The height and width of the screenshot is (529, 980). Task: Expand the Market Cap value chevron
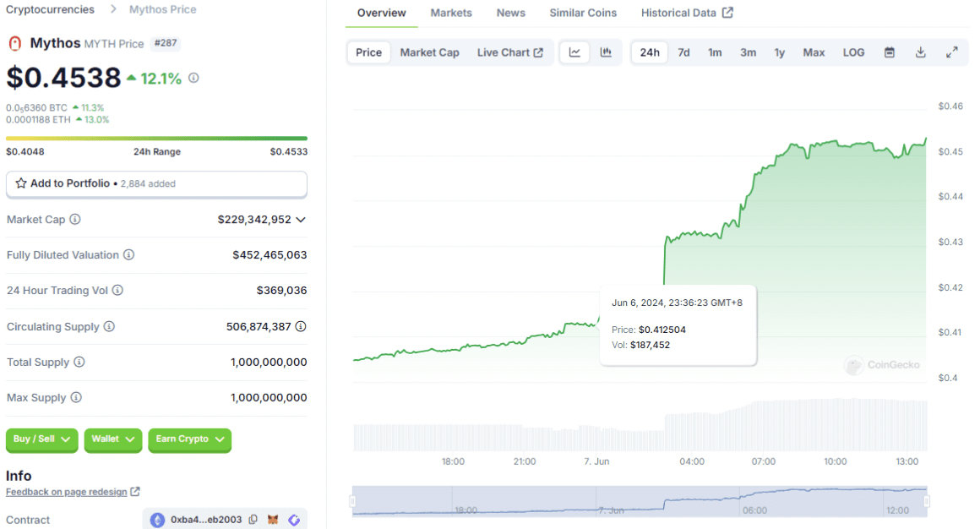tap(301, 220)
